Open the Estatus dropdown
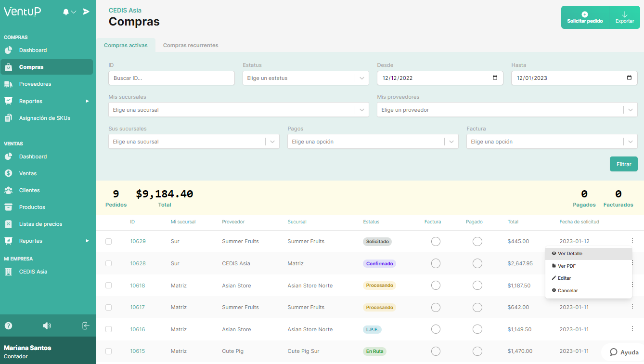The width and height of the screenshot is (644, 364). (306, 78)
